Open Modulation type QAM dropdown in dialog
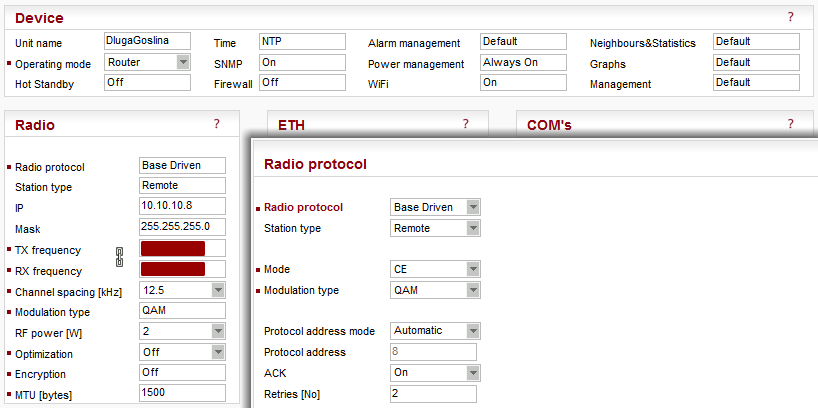This screenshot has width=818, height=408. [435, 290]
